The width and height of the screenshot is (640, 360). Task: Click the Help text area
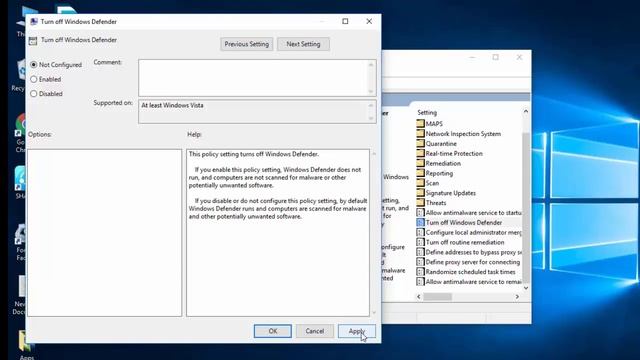(278, 233)
